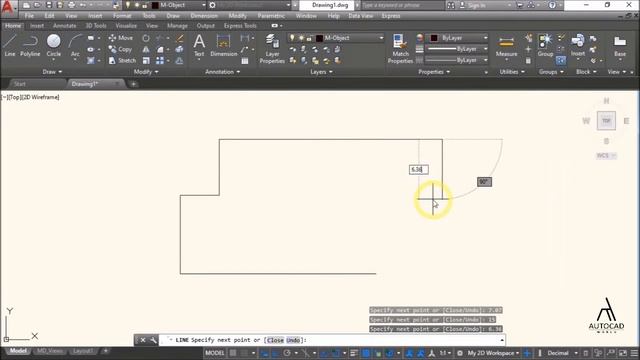Open the Dimension tool

(x=224, y=46)
